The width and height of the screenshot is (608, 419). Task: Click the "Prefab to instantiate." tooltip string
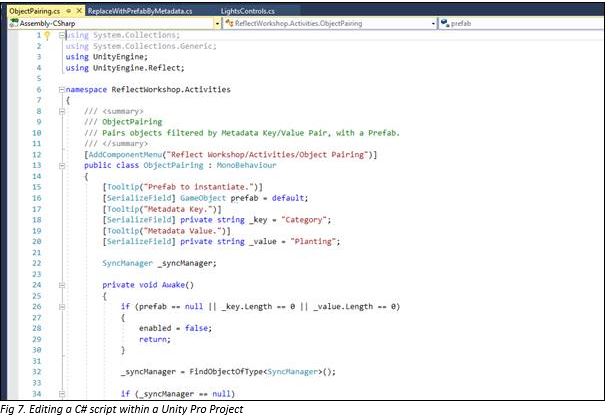199,187
